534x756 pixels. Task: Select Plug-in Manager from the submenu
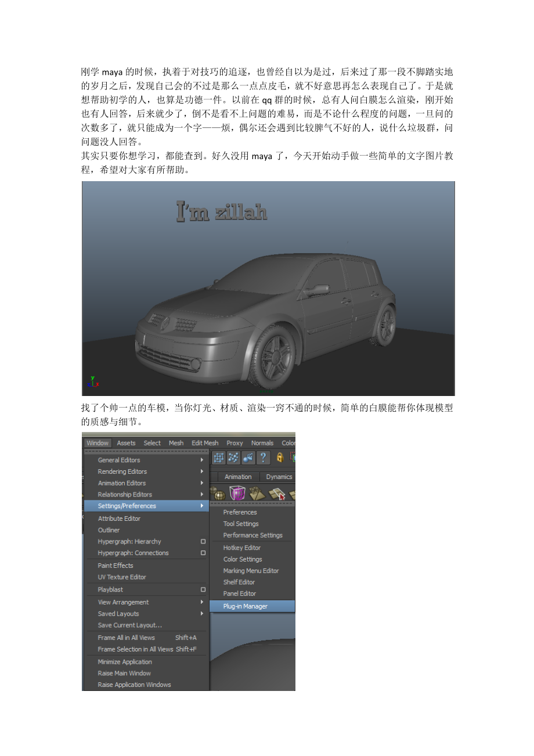246,606
